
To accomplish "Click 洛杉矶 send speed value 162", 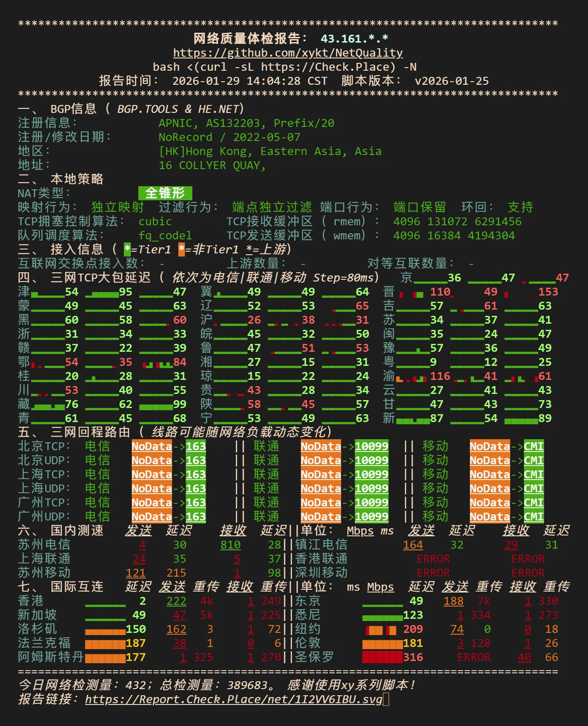I will [x=176, y=629].
